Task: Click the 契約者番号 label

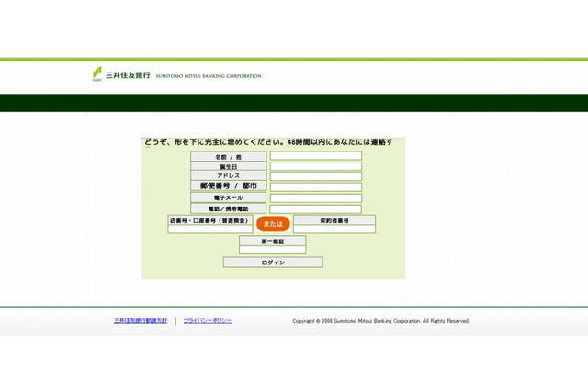Action: point(334,220)
